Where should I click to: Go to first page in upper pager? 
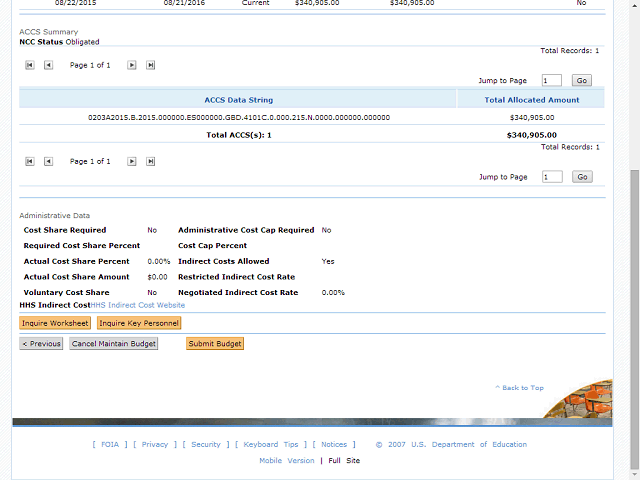[30, 65]
